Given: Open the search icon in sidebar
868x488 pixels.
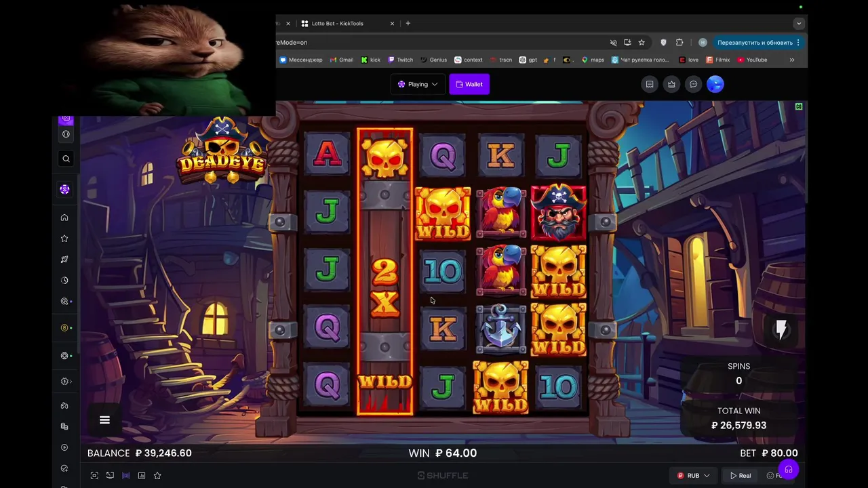Looking at the screenshot, I should coord(66,159).
